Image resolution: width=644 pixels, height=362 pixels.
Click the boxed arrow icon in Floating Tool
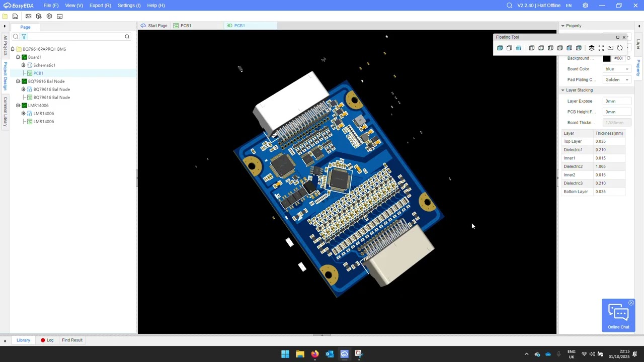pyautogui.click(x=610, y=48)
